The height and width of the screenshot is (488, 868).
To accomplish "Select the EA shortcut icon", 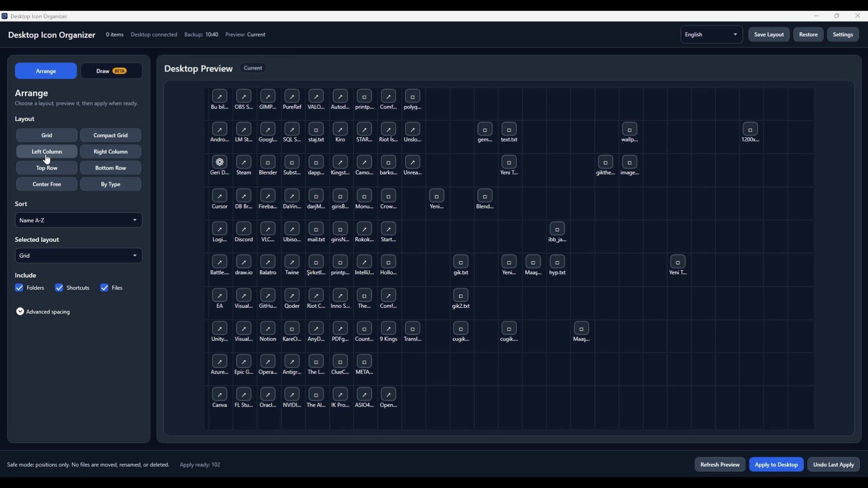I will point(220,296).
